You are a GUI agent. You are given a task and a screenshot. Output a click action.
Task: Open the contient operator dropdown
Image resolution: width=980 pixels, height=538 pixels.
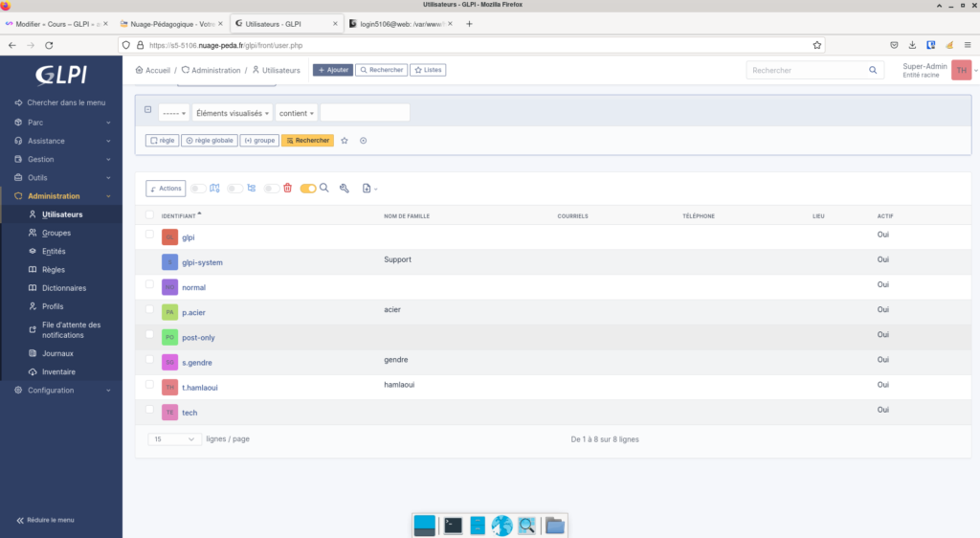tap(297, 113)
